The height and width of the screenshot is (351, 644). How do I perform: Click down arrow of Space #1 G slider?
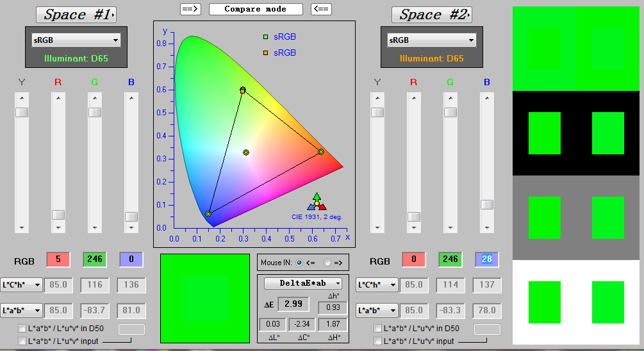(95, 228)
